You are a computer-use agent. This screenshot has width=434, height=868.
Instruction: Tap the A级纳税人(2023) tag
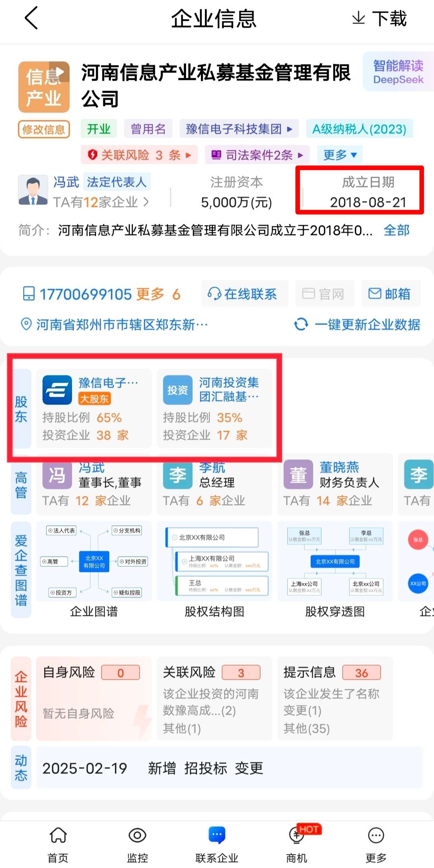tap(359, 129)
